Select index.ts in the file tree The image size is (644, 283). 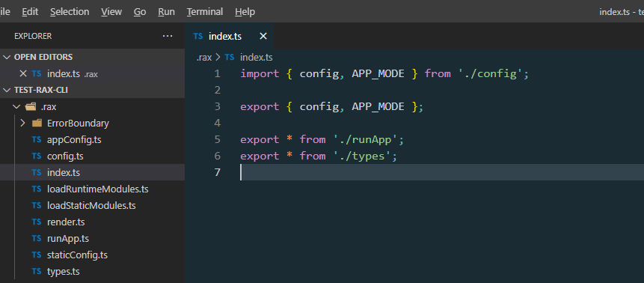pyautogui.click(x=93, y=173)
